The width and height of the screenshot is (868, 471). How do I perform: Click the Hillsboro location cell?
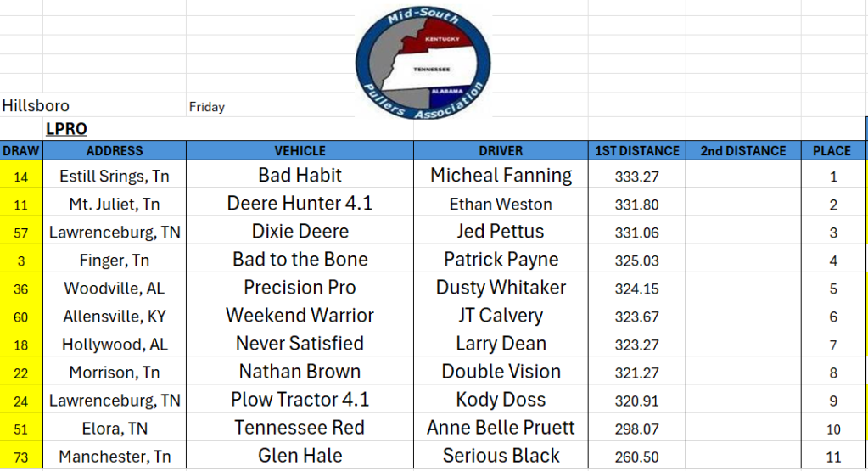tap(36, 106)
